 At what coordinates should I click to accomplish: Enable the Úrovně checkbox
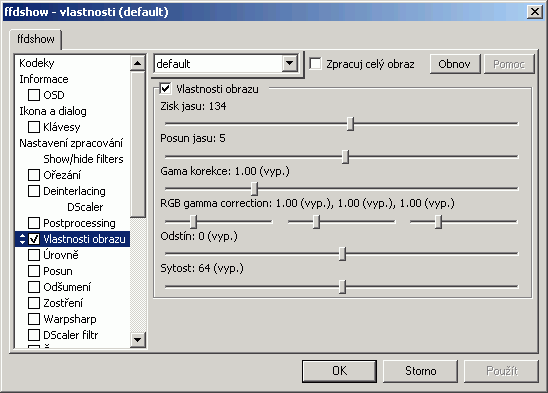click(x=34, y=255)
